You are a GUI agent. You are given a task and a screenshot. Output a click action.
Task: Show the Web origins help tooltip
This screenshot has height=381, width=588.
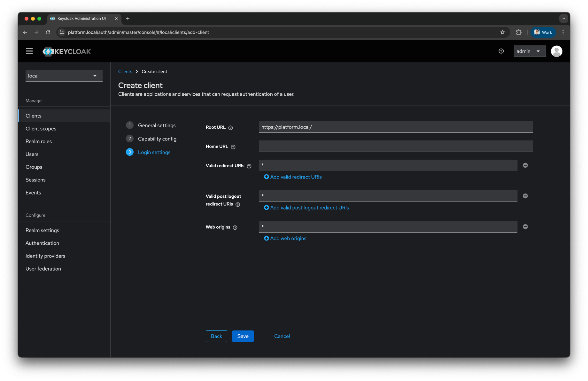click(235, 227)
